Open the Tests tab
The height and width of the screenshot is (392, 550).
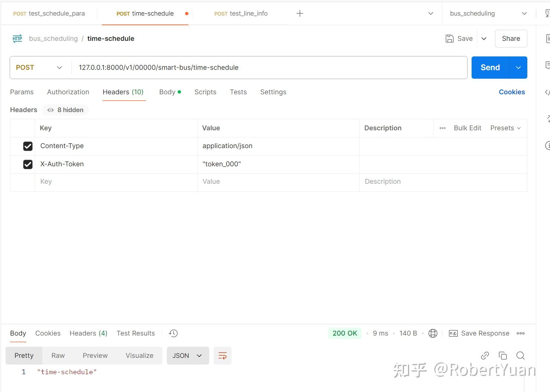pyautogui.click(x=238, y=92)
